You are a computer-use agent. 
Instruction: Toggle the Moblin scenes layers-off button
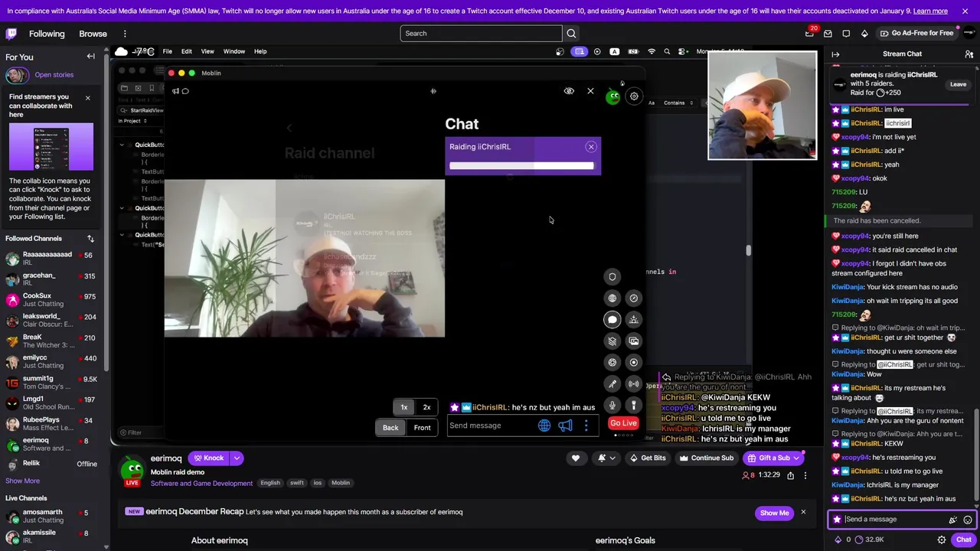(x=612, y=341)
